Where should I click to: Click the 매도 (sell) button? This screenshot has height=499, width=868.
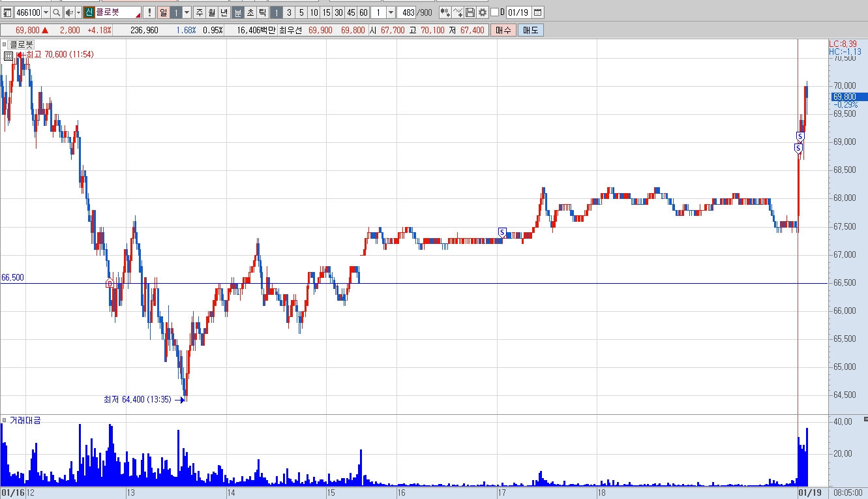click(530, 30)
